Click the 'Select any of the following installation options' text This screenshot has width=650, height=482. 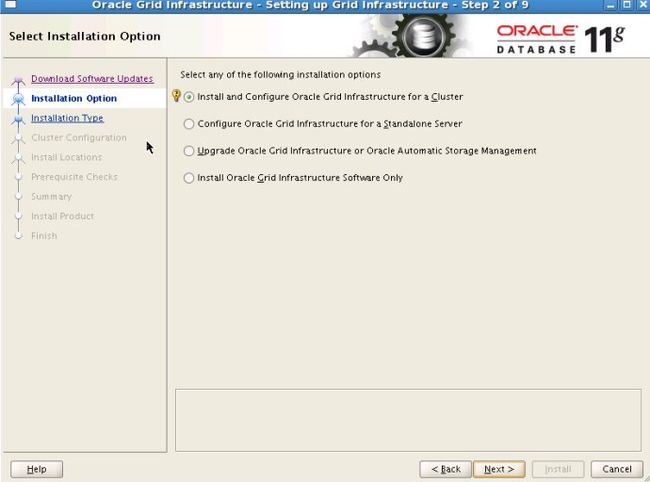point(280,75)
